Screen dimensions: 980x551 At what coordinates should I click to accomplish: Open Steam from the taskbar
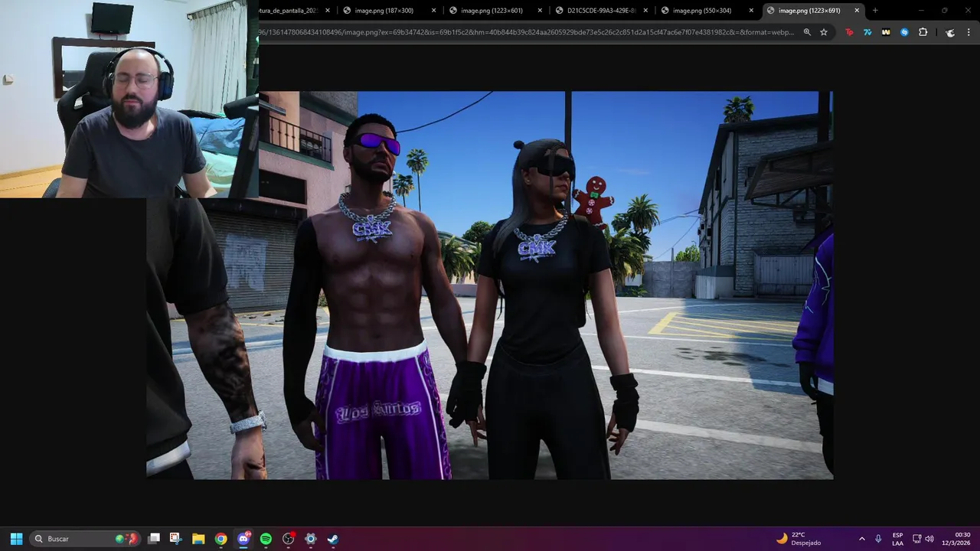[x=333, y=539]
